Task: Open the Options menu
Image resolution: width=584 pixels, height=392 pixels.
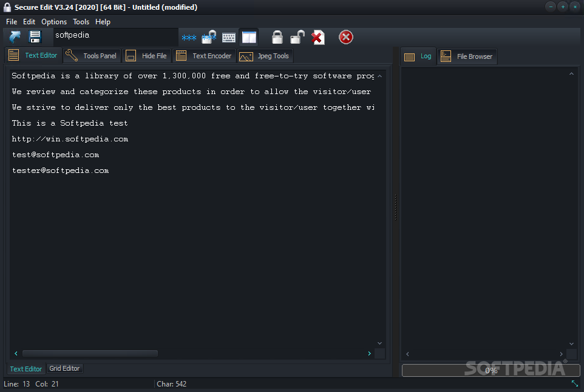Action: pyautogui.click(x=54, y=22)
